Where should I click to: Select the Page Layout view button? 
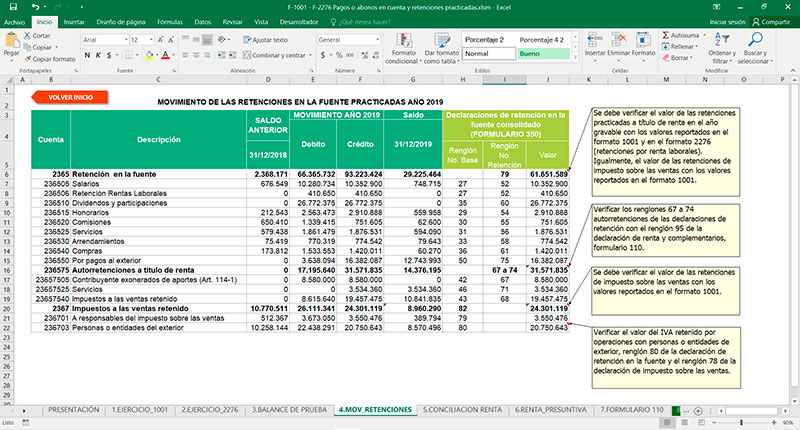click(x=684, y=422)
